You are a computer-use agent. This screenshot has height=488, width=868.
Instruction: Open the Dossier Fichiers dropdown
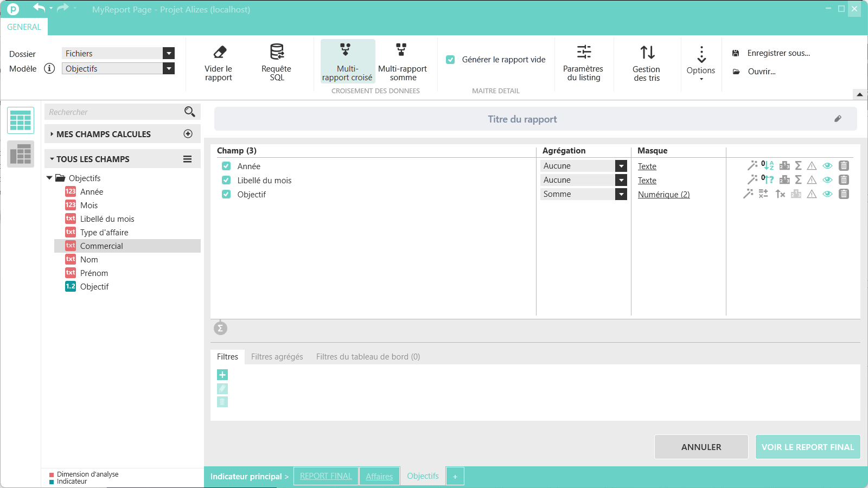click(x=169, y=53)
